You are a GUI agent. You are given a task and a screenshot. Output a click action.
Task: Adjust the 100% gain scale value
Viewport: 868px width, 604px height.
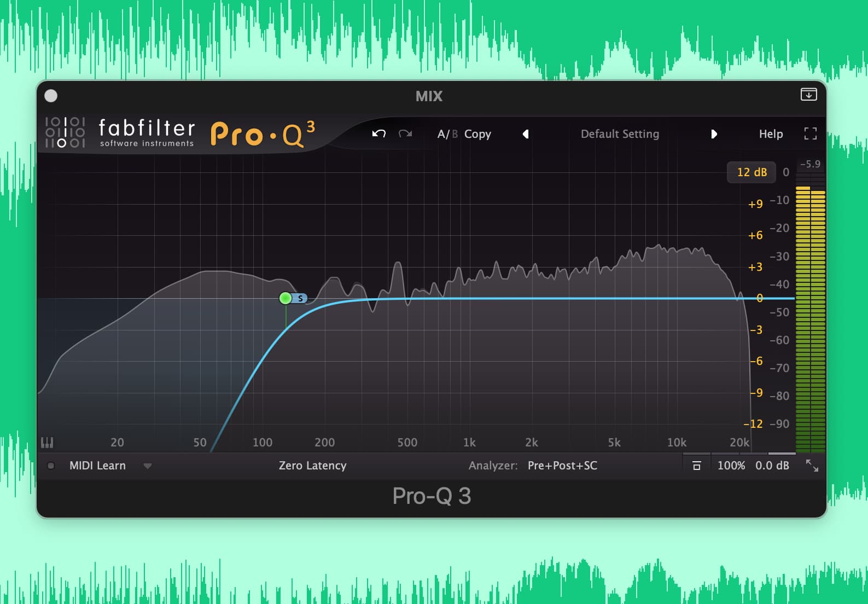(731, 466)
